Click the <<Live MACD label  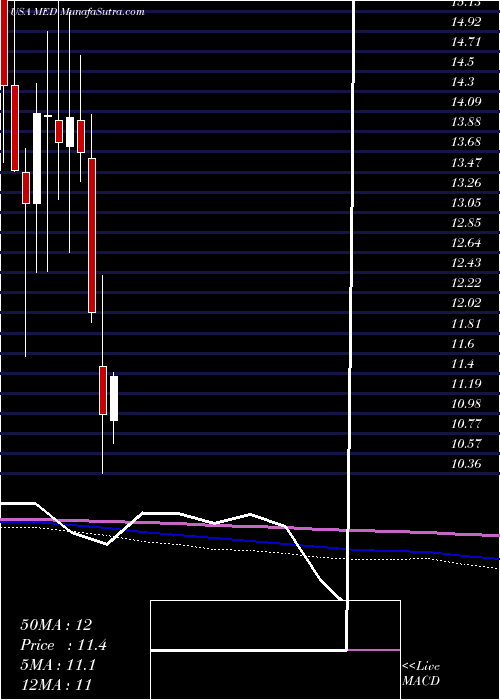[421, 674]
